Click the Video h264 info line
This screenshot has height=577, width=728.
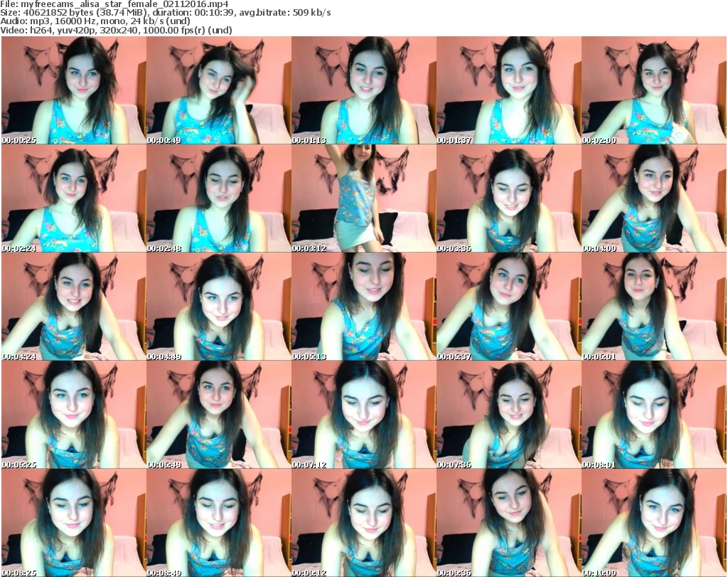116,30
